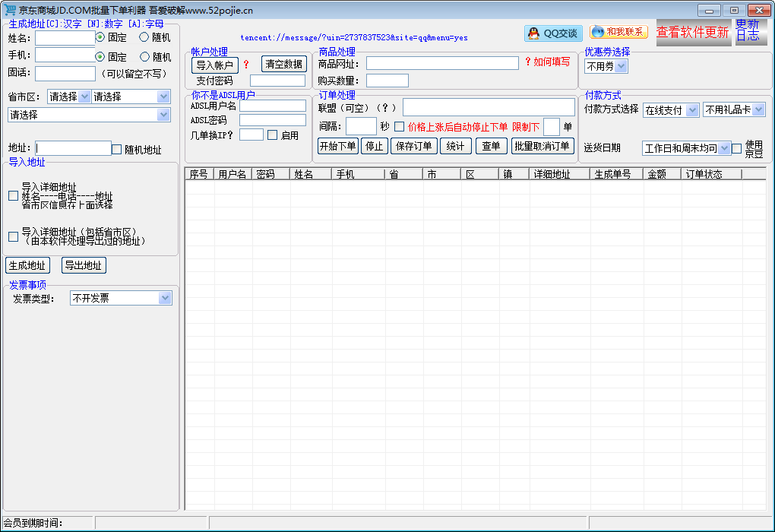Click 导入帐户 button
775x532 pixels.
click(x=214, y=65)
